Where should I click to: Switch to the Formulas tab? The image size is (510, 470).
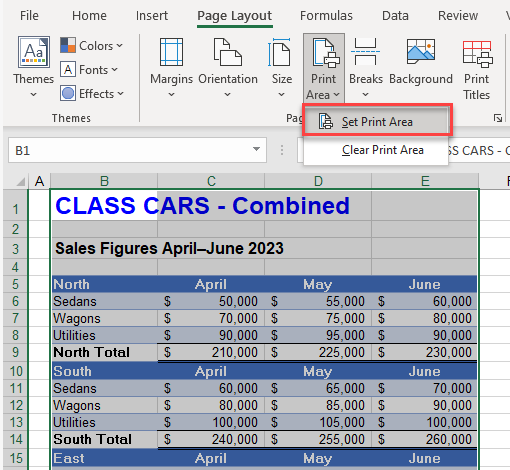[326, 16]
